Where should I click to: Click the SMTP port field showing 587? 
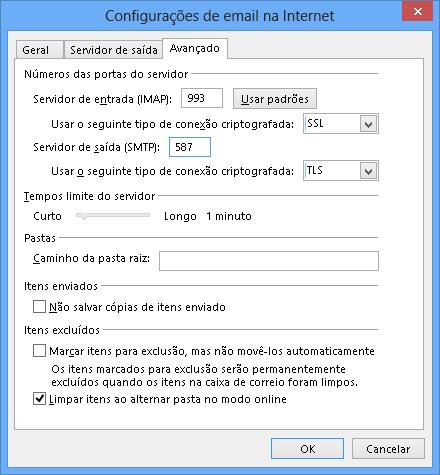(190, 147)
